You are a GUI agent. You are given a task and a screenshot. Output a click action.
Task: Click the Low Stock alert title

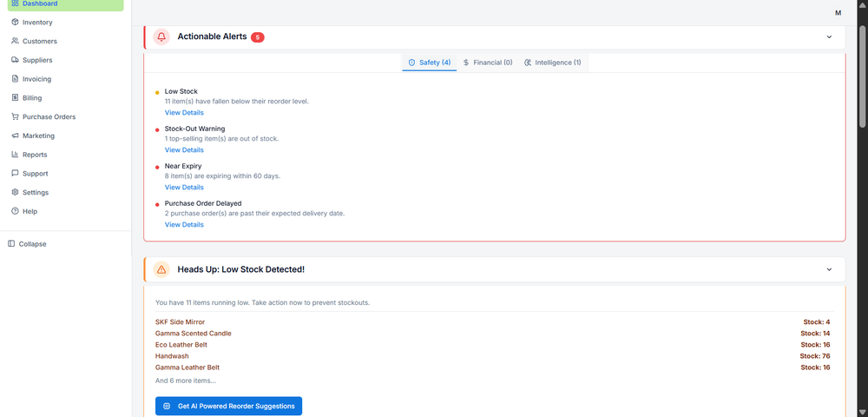(x=181, y=91)
